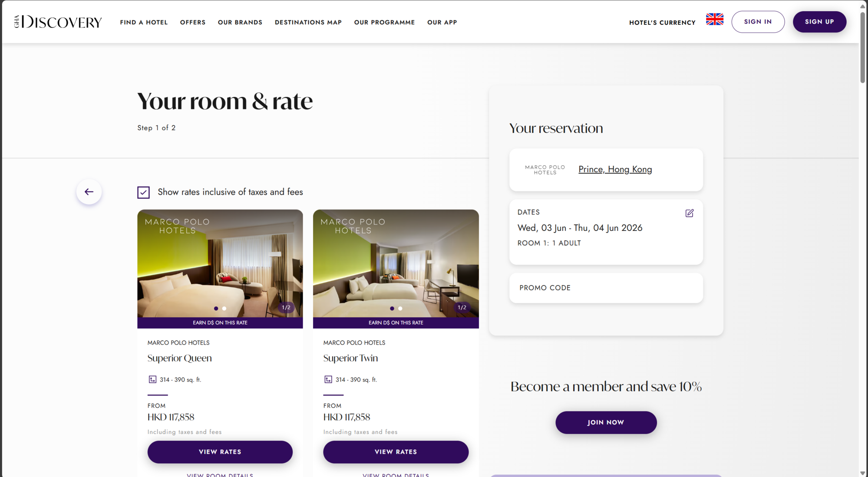Click the Marco Polo Hotels reservation logo
The image size is (868, 477).
point(545,170)
